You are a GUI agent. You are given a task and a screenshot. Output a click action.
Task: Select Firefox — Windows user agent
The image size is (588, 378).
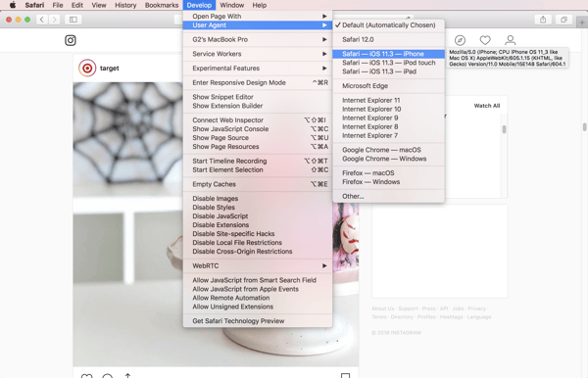388,182
